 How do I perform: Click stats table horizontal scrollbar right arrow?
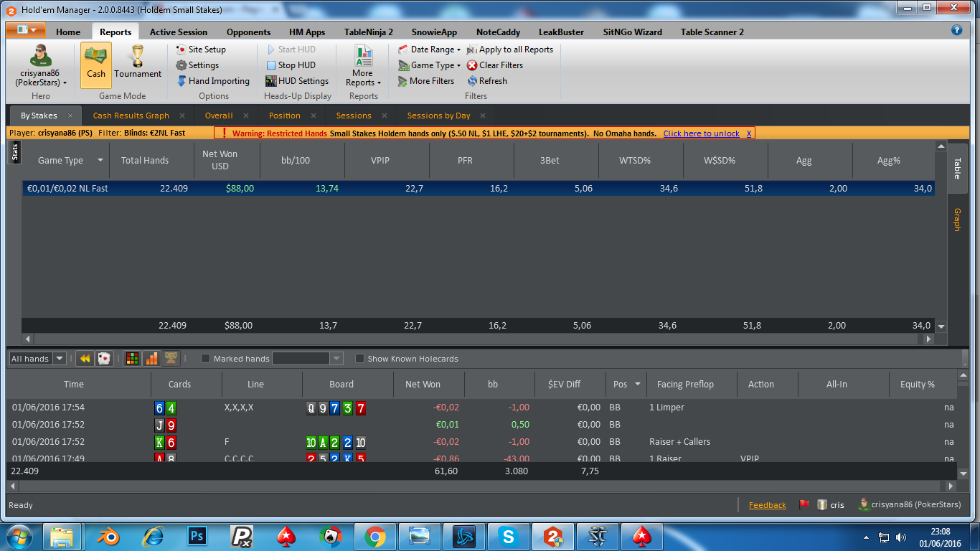928,339
